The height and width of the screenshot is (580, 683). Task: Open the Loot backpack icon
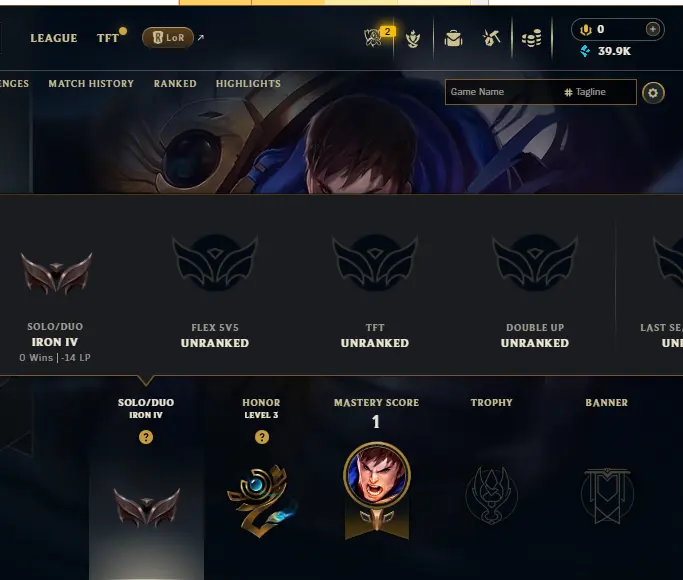(x=453, y=38)
